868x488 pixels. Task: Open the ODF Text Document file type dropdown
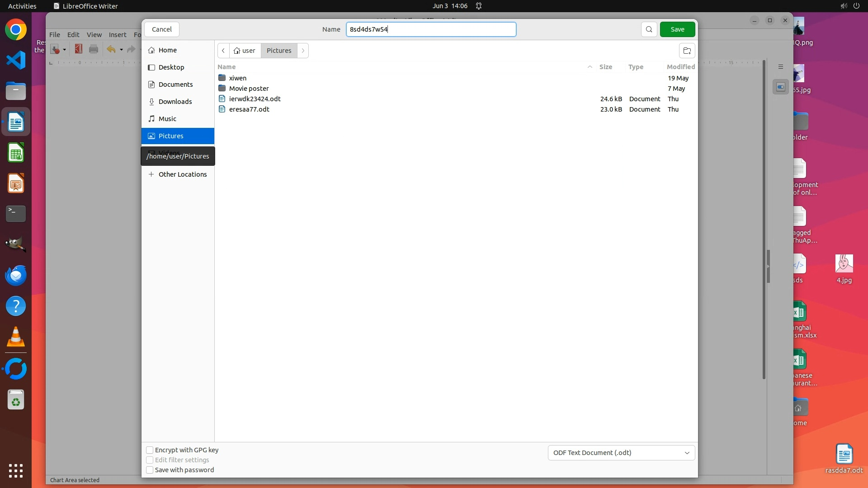[x=621, y=453]
